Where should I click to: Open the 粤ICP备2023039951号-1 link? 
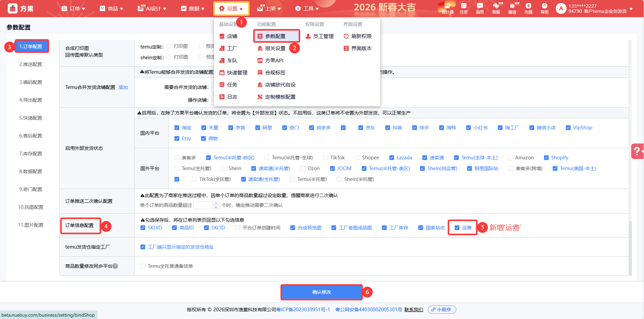tap(303, 310)
